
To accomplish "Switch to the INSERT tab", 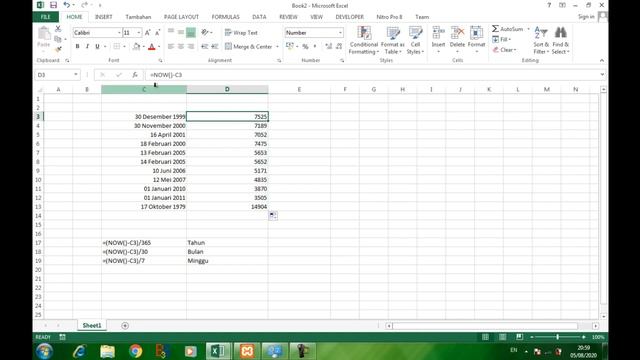I will click(104, 17).
